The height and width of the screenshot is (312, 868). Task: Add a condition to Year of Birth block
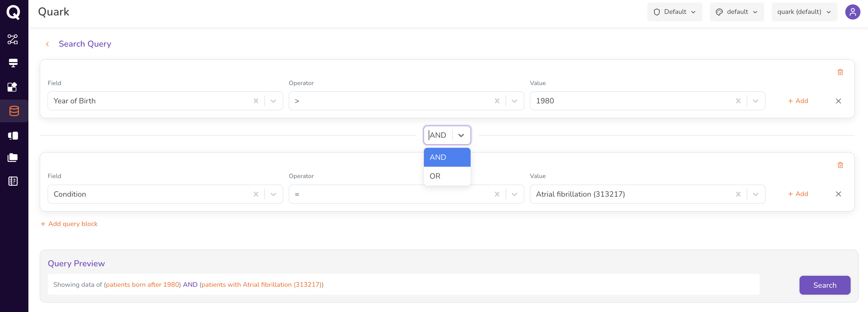(798, 101)
